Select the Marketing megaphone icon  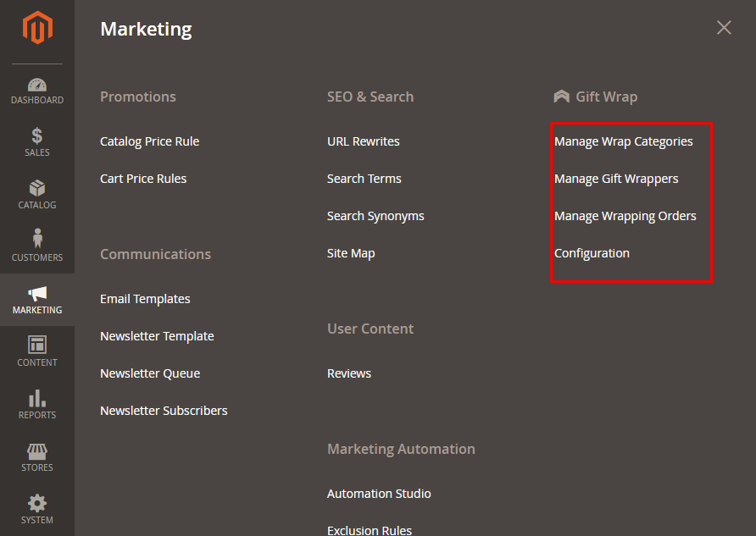pyautogui.click(x=37, y=294)
